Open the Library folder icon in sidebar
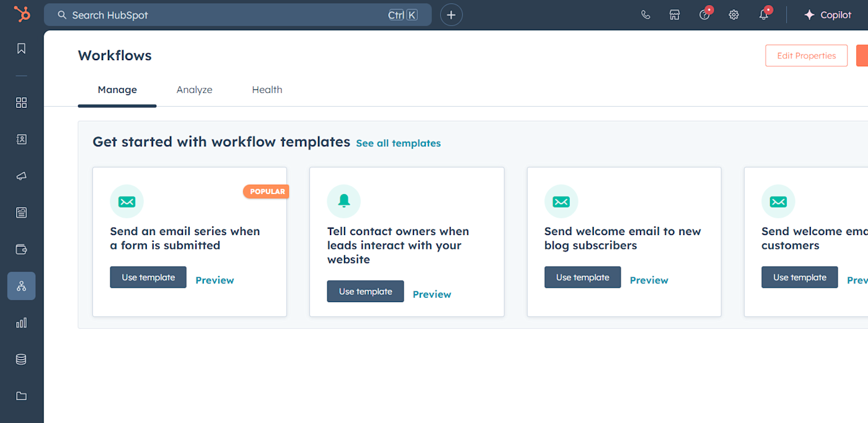 coord(22,396)
